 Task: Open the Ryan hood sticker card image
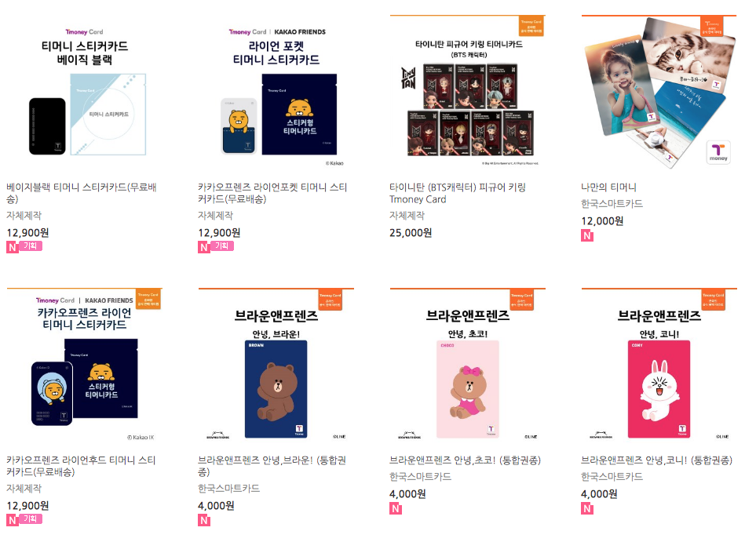click(x=84, y=366)
